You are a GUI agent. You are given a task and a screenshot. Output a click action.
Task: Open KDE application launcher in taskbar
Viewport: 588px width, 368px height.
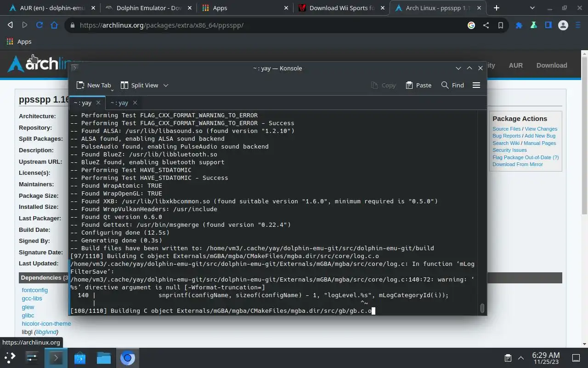10,357
